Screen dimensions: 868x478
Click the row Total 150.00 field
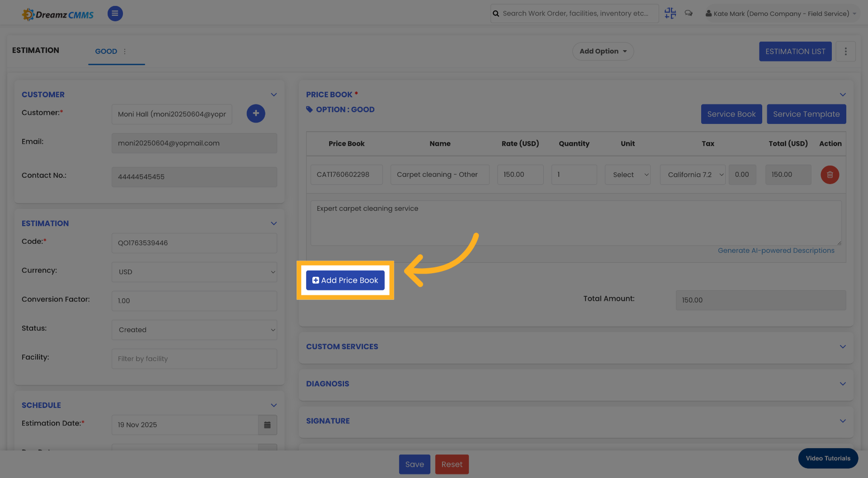788,175
